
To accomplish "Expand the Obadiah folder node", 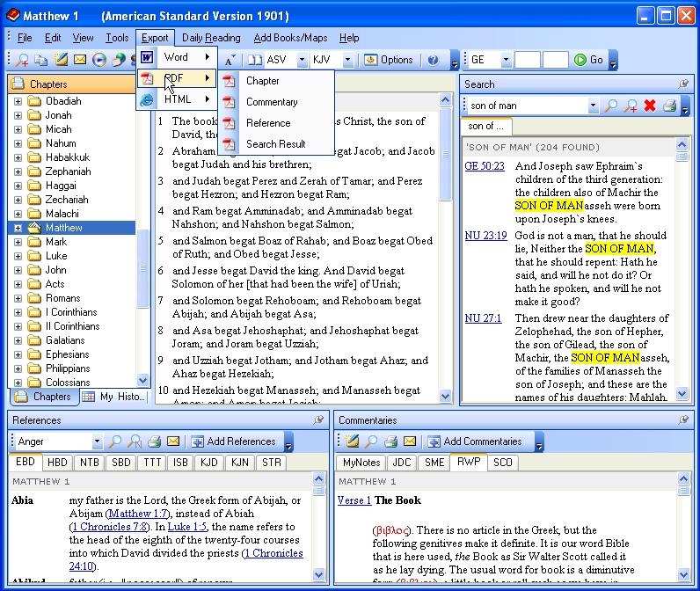I will (x=18, y=101).
